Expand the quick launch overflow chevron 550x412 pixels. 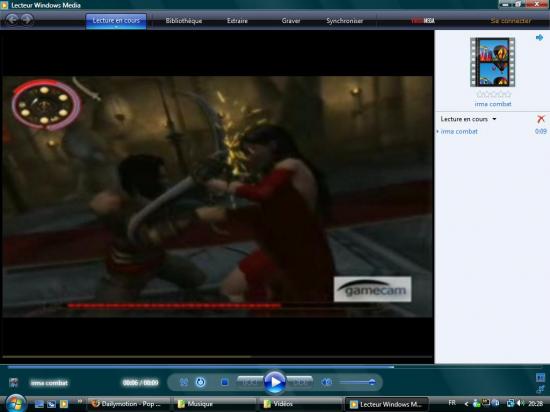(80, 402)
